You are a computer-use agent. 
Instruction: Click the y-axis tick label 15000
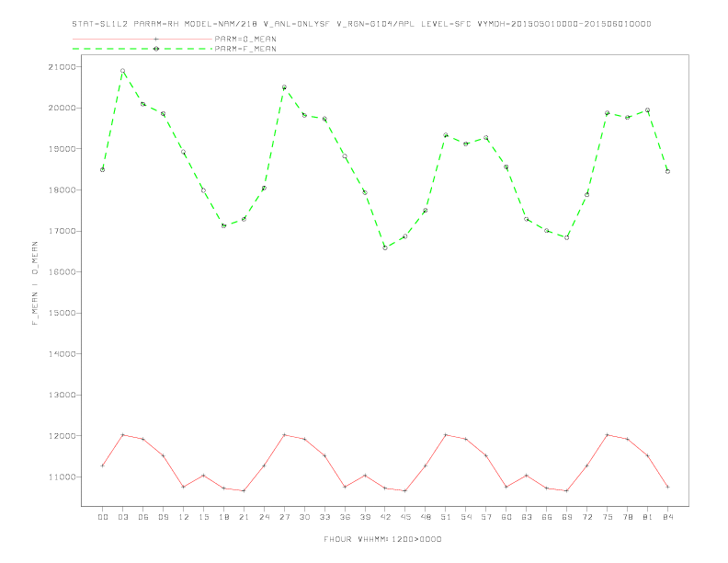pos(62,313)
